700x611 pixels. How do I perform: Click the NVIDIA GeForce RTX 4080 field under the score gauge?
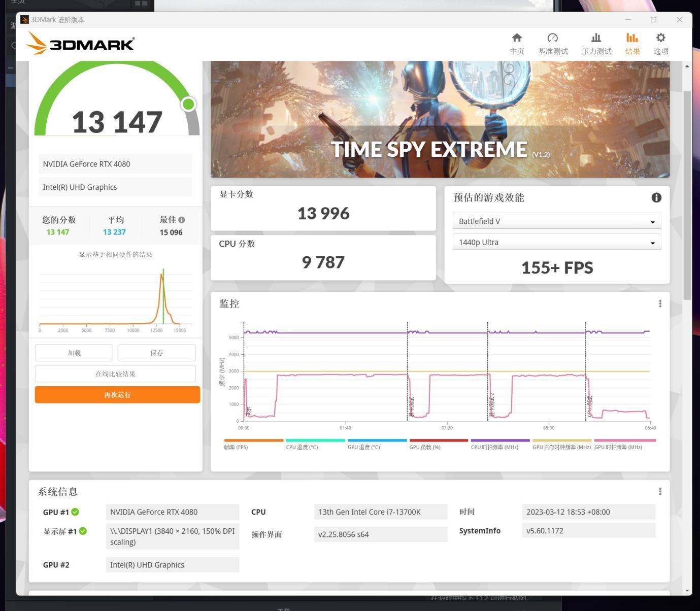(x=115, y=164)
